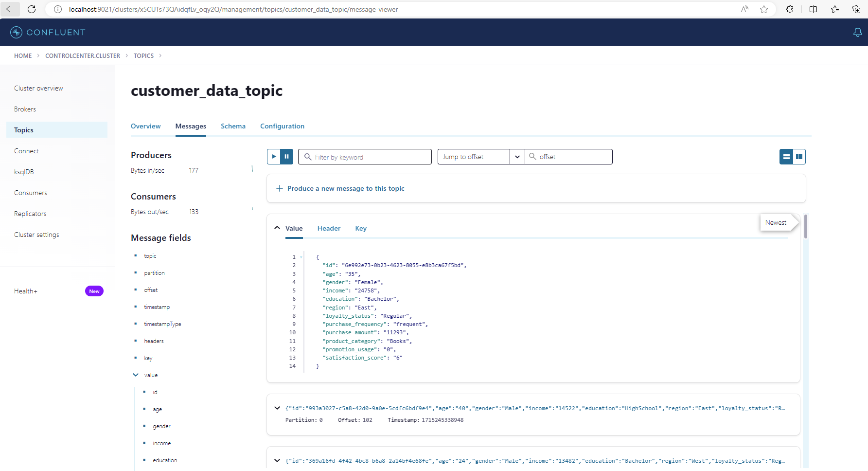Open the Schema tab
The image size is (868, 471).
click(x=233, y=126)
